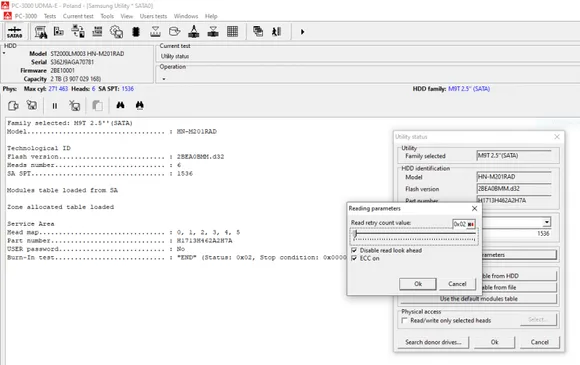This screenshot has width=580, height=365.
Task: Click the partly hidden parameters button
Action: (x=519, y=255)
